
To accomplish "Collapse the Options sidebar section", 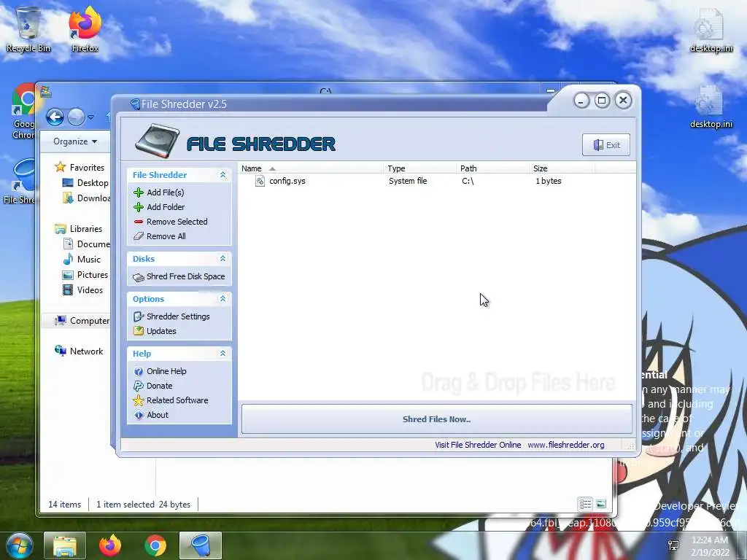I will 222,299.
